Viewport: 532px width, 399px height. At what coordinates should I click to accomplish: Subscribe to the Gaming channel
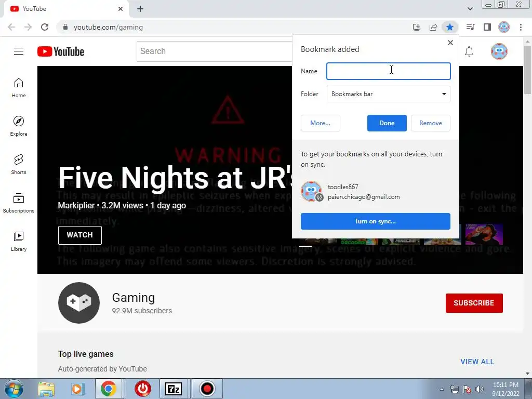(x=474, y=303)
